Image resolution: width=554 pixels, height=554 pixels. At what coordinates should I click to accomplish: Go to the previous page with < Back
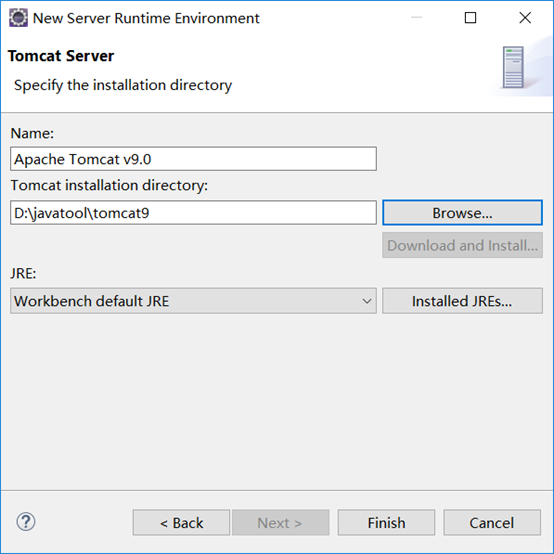(181, 523)
